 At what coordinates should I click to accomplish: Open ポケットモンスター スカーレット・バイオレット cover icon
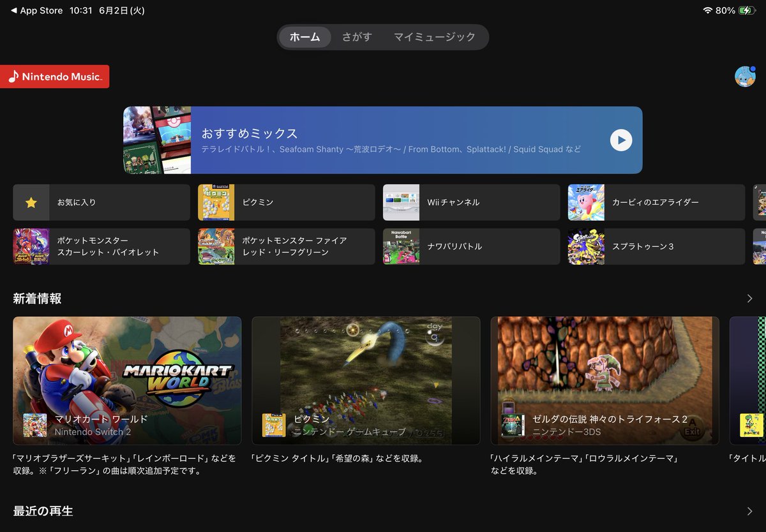click(x=31, y=246)
